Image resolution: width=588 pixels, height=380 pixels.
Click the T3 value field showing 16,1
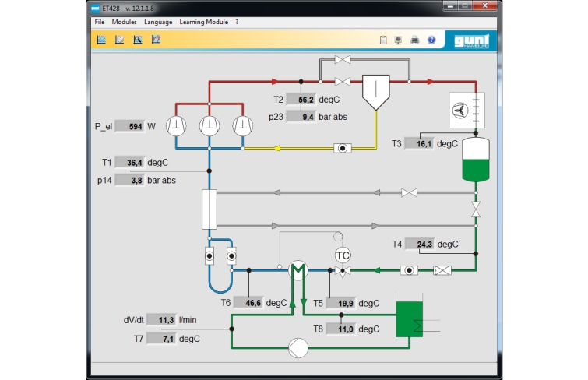(419, 144)
